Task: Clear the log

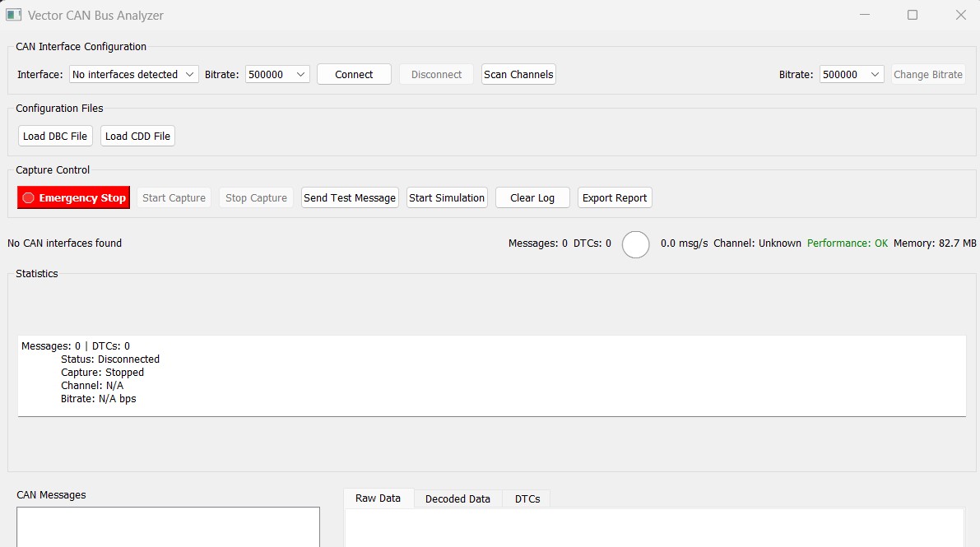Action: tap(532, 198)
